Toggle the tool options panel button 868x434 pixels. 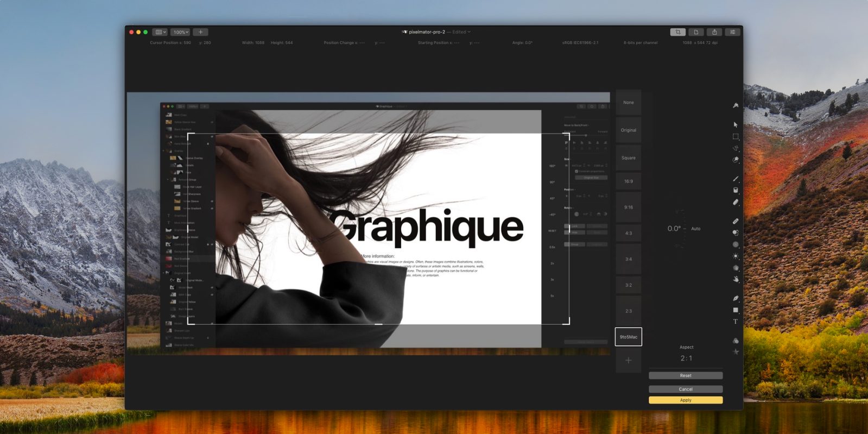coord(732,32)
